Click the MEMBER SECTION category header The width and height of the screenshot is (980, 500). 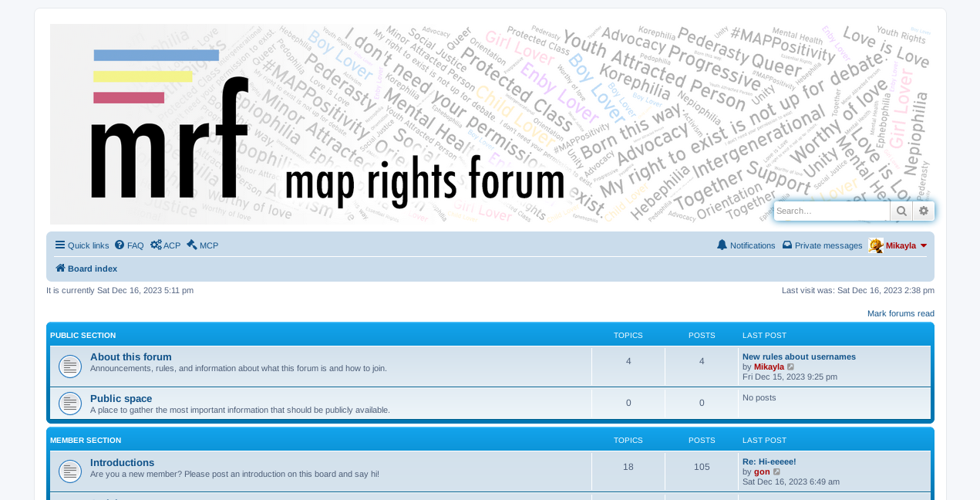pyautogui.click(x=86, y=440)
